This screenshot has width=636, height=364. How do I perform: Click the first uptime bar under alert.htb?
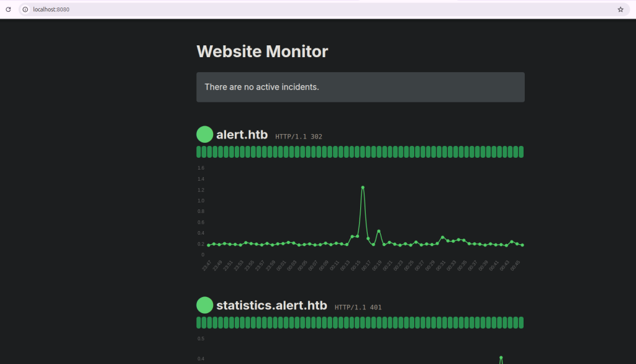point(199,152)
